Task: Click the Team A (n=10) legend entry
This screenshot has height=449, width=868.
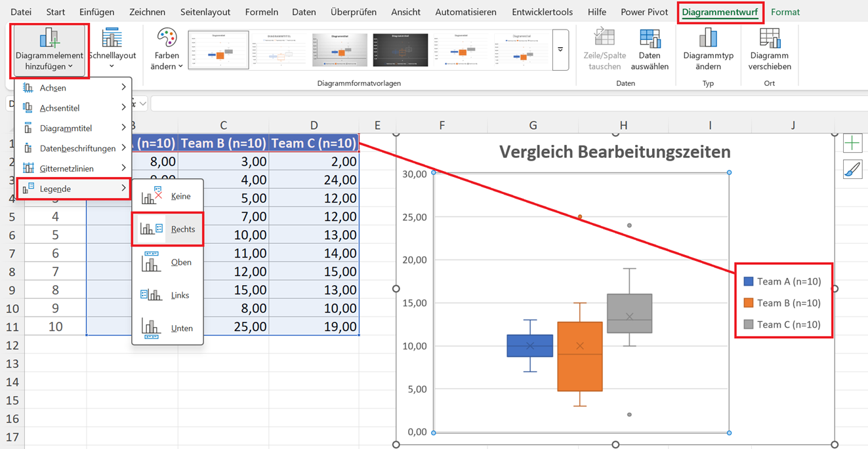Action: [783, 281]
